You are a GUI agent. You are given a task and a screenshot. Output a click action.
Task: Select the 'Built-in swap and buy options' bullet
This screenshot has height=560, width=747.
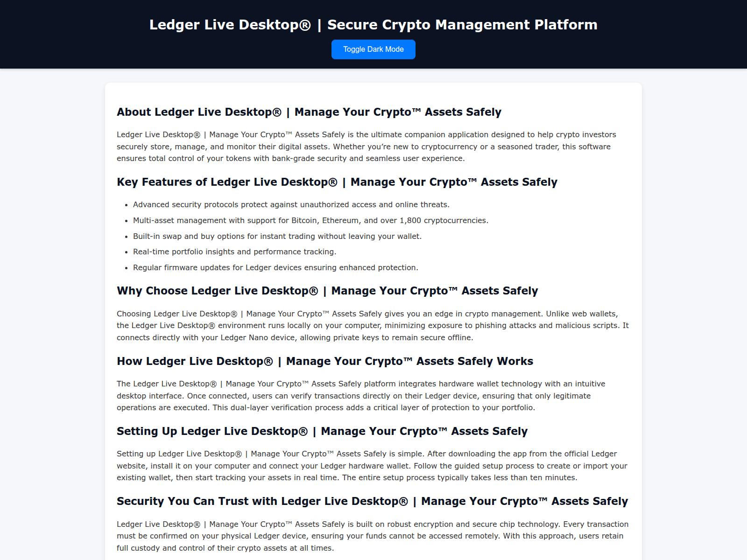(277, 236)
